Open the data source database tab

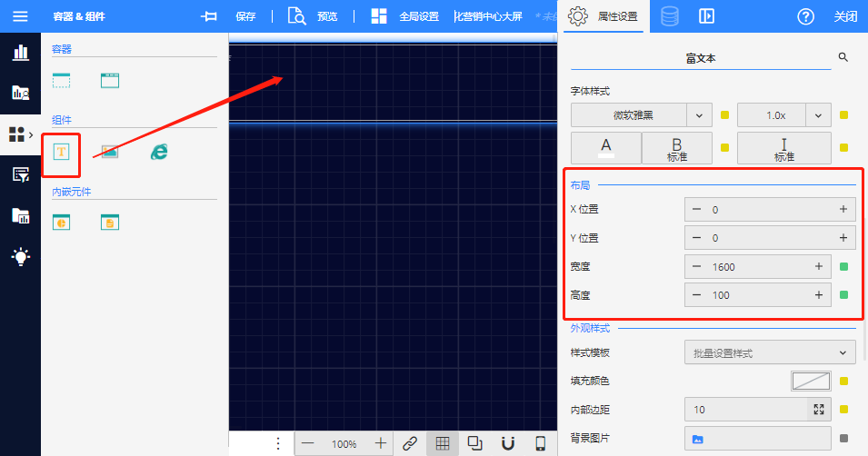click(x=669, y=16)
